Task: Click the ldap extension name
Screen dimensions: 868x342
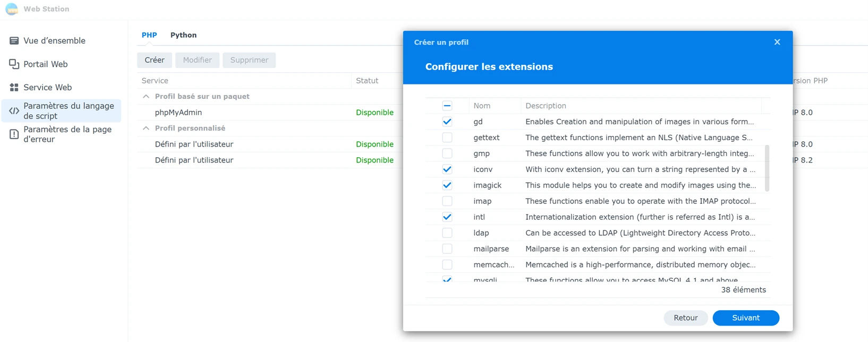Action: click(x=481, y=233)
